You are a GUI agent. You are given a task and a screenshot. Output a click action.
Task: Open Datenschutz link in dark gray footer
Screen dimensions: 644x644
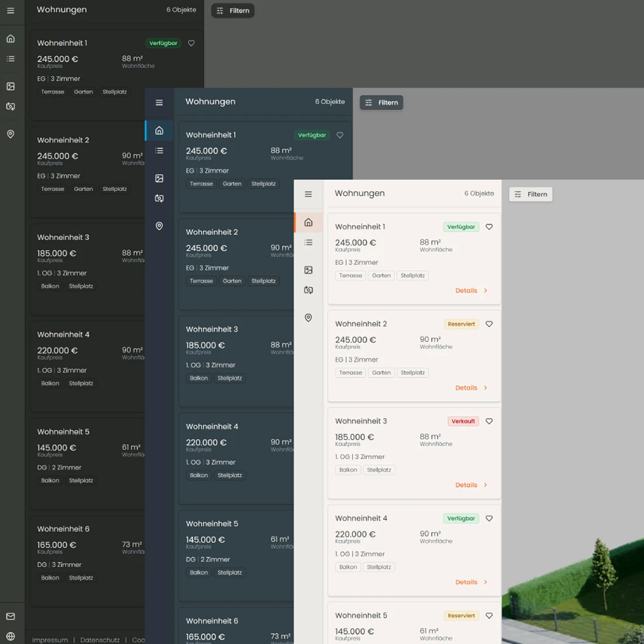coord(100,639)
